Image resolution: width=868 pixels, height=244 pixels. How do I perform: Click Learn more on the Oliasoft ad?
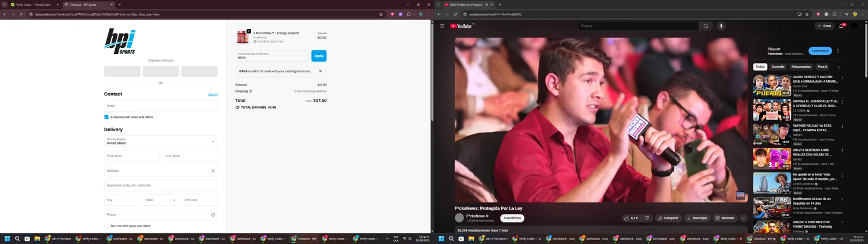pos(820,51)
